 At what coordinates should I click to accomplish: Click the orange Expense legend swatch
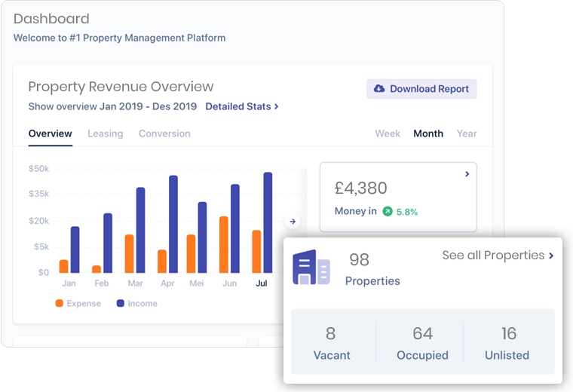coord(60,303)
